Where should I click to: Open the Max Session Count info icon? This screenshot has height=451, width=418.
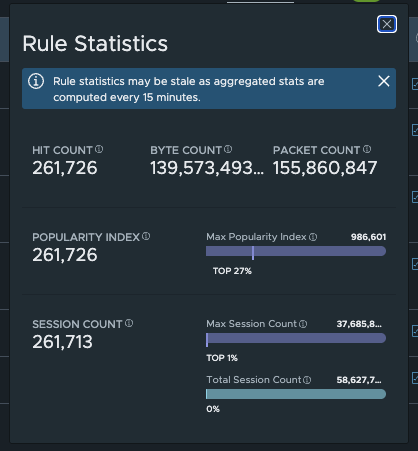(x=303, y=324)
